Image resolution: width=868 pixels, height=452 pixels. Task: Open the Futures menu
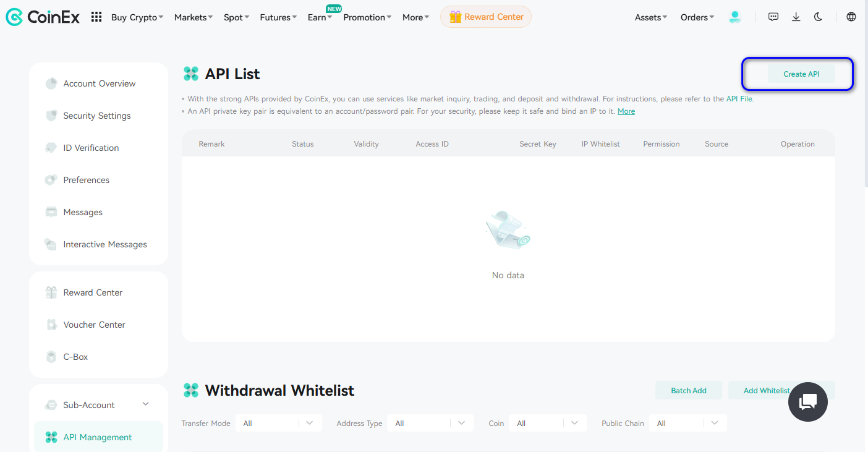[x=278, y=17]
